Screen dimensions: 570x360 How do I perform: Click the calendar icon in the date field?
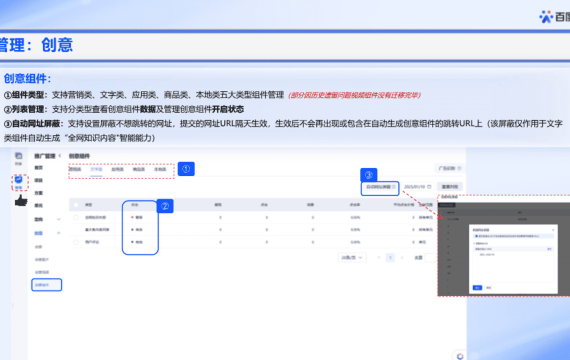tap(429, 187)
